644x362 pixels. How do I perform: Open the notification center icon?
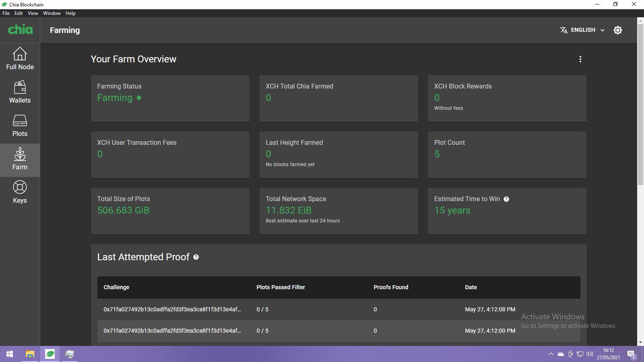point(632,355)
